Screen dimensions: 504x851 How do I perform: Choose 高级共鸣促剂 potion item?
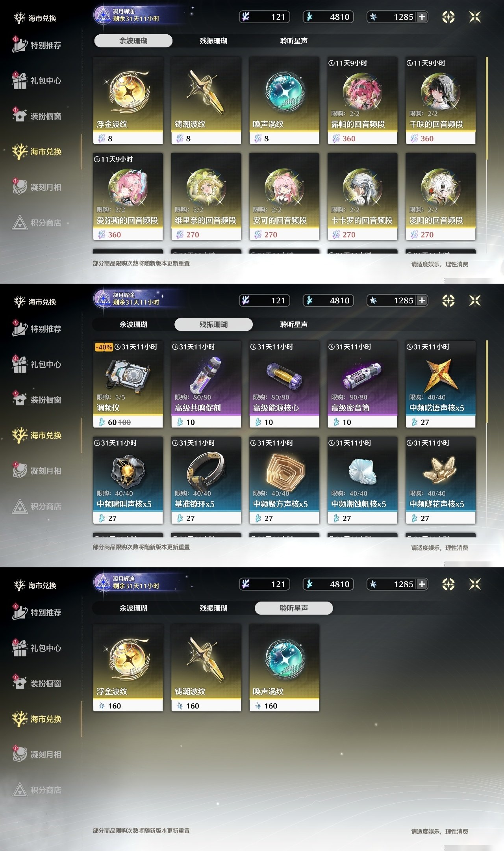tap(206, 384)
